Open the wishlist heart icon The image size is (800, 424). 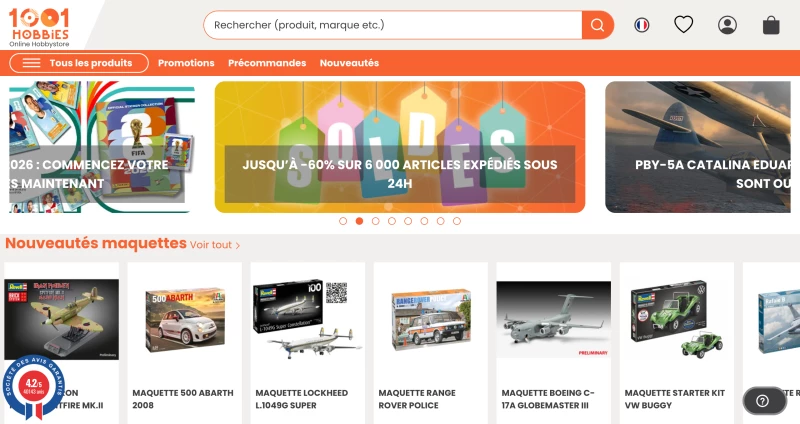pos(684,24)
